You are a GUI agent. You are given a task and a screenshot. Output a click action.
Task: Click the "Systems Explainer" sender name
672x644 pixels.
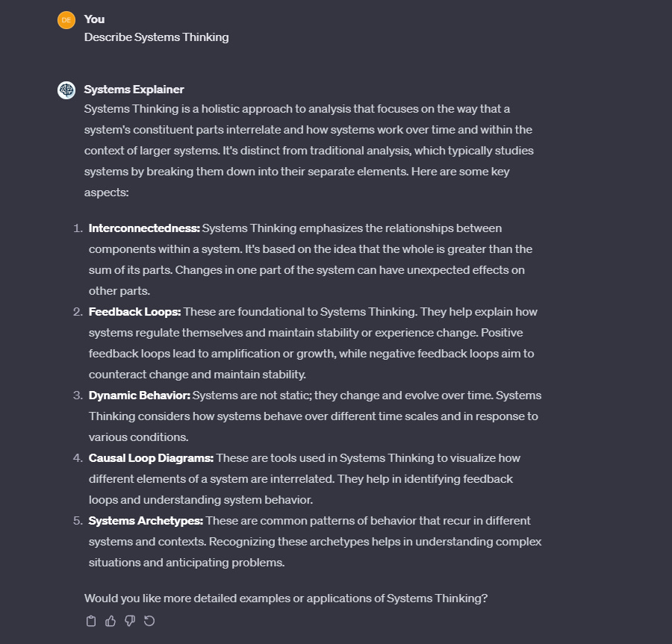tap(134, 90)
